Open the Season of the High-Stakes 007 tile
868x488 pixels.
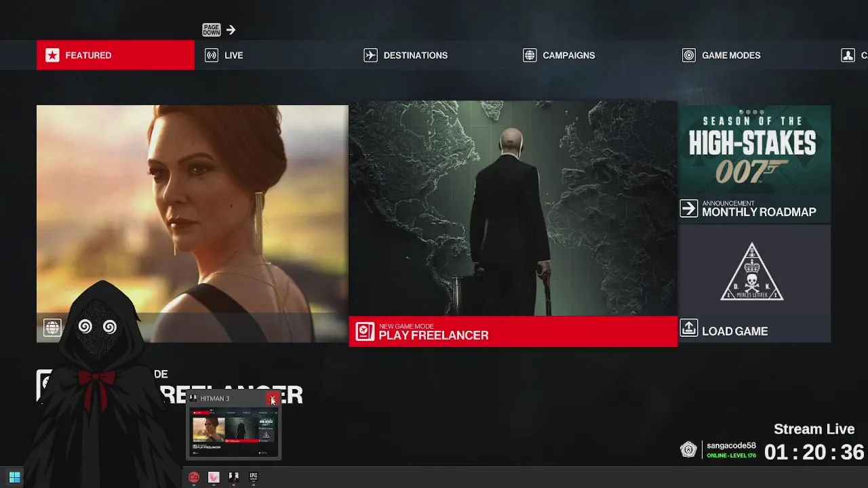[x=755, y=163]
